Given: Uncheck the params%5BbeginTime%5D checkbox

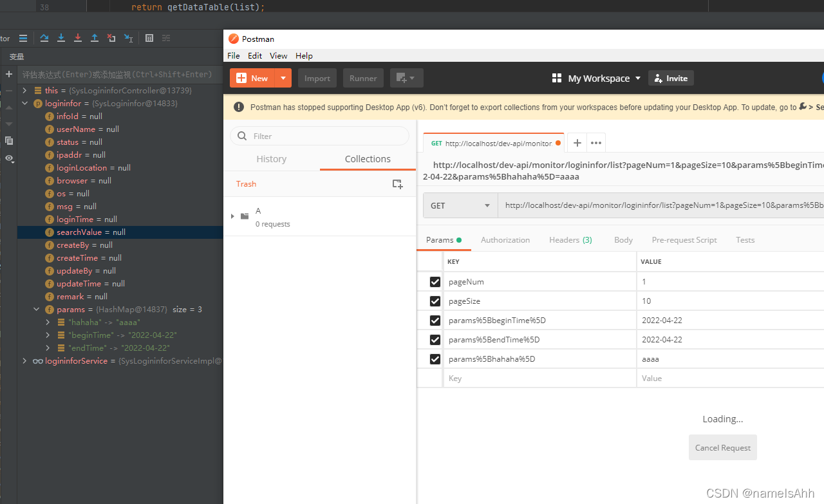Looking at the screenshot, I should click(435, 321).
